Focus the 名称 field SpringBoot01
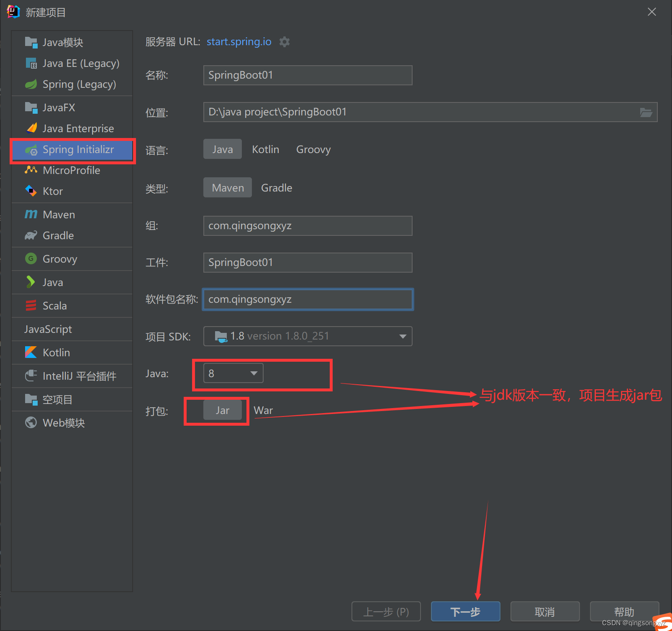The height and width of the screenshot is (631, 672). (308, 75)
